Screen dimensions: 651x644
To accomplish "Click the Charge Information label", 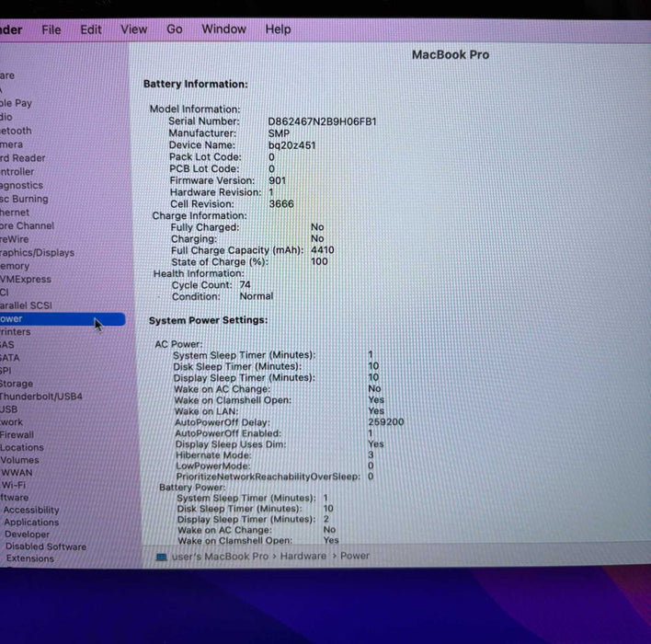I will 200,215.
